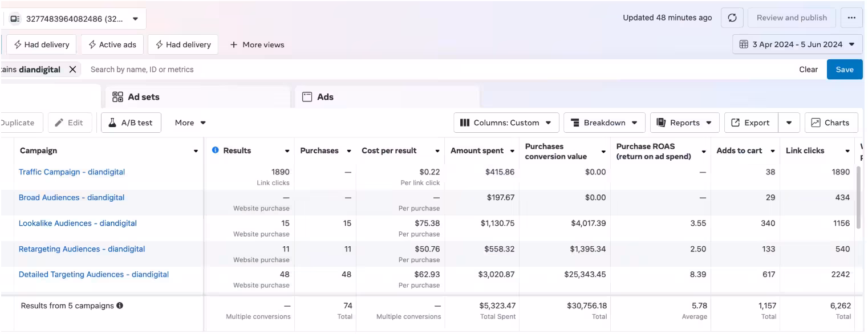This screenshot has width=868, height=334.
Task: Select the Active ads view
Action: point(112,44)
